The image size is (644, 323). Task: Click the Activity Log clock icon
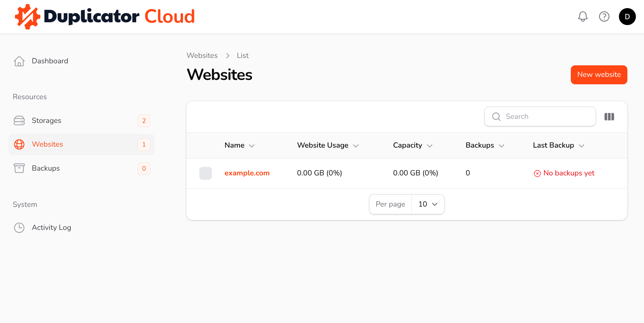tap(19, 228)
